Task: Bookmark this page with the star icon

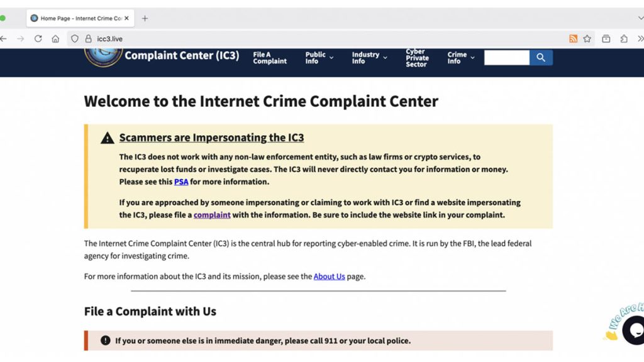Action: point(587,39)
